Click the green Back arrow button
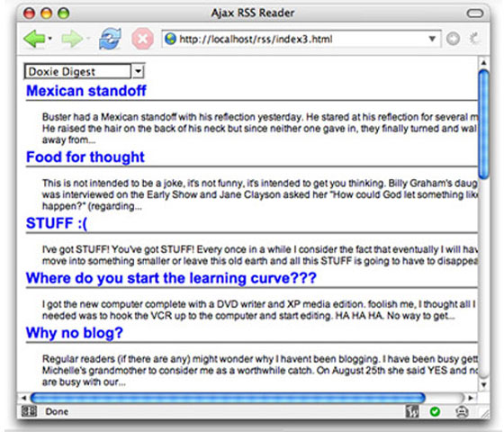Image resolution: width=504 pixels, height=432 pixels. 34,39
